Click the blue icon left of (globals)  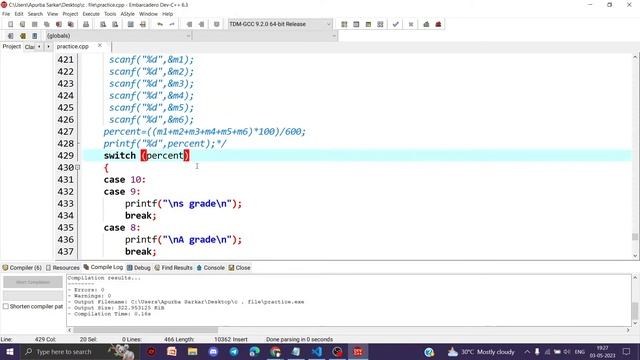[x=35, y=36]
